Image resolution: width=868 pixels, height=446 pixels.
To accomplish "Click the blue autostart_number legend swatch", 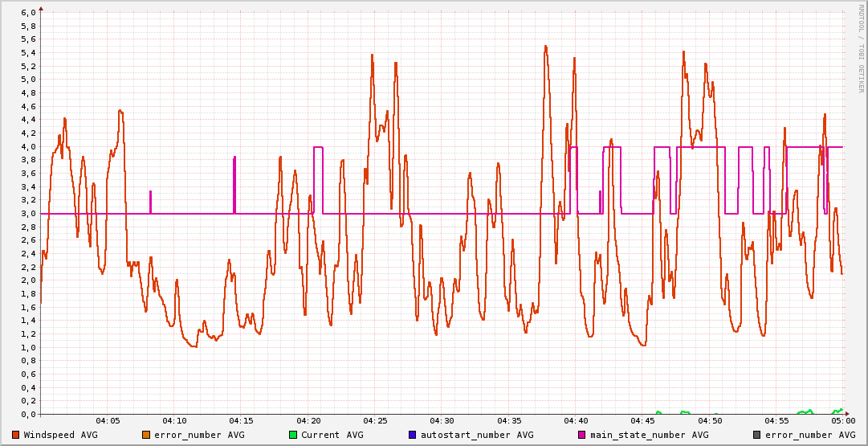I will pyautogui.click(x=413, y=435).
